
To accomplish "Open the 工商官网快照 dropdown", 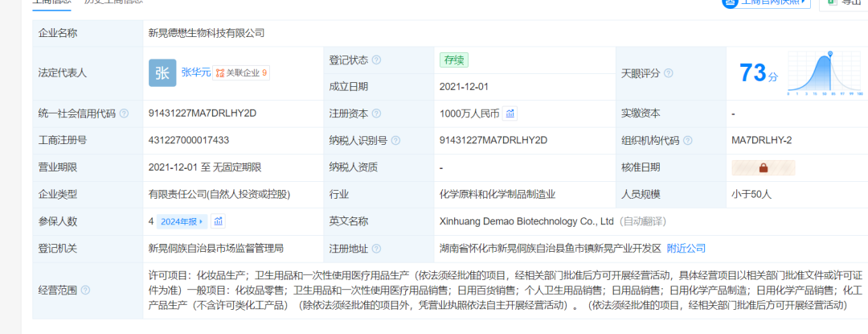I will point(766,2).
